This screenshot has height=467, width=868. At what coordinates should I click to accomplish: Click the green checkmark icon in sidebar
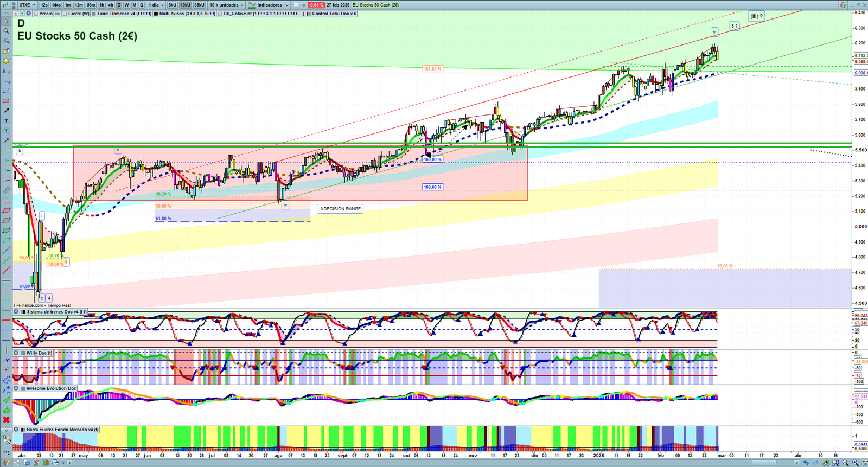[x=7, y=400]
